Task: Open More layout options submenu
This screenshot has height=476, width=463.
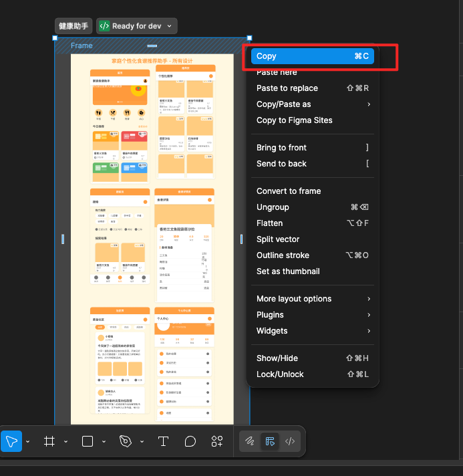Action: (313, 299)
